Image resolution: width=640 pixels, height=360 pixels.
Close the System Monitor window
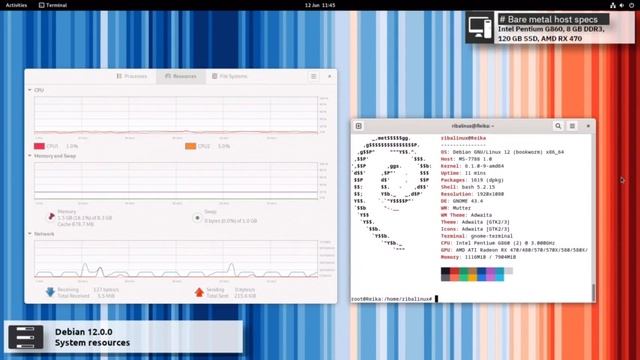coord(329,76)
